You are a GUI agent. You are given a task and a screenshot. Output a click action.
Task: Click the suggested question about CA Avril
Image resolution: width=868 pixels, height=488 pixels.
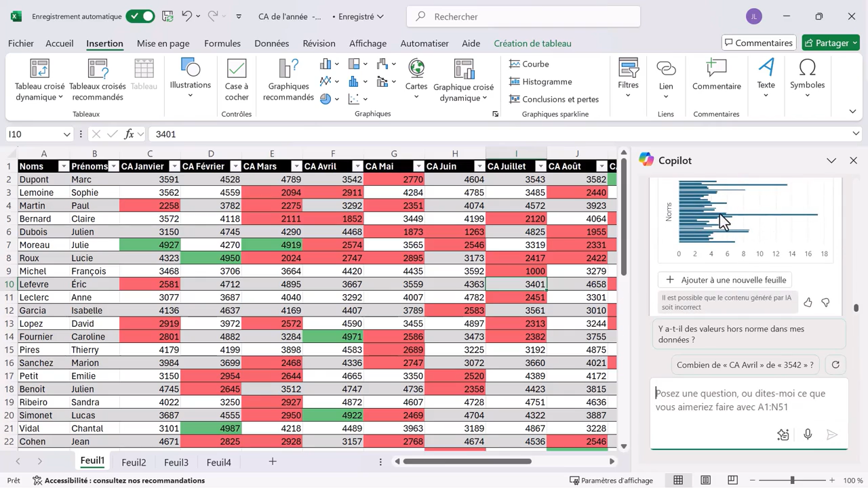pos(745,365)
